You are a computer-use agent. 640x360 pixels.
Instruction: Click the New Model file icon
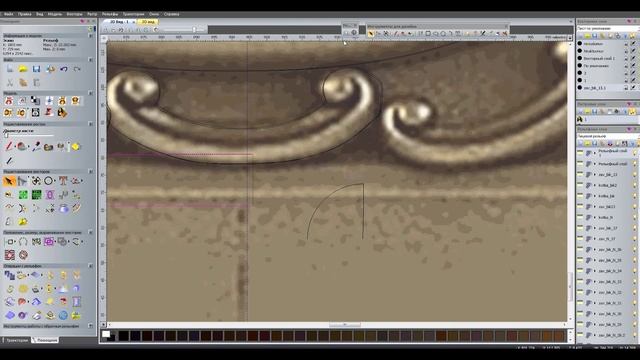[x=10, y=69]
